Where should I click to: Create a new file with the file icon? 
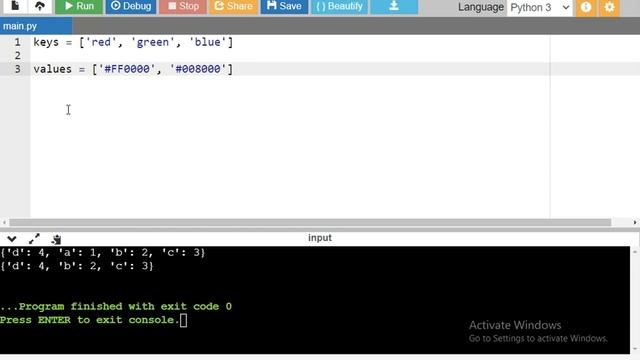(x=15, y=6)
